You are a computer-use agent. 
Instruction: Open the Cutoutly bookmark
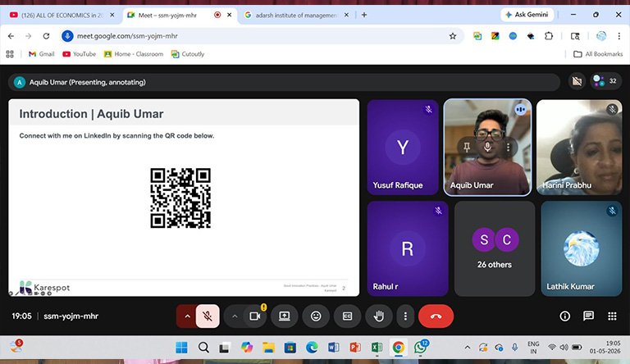click(188, 54)
